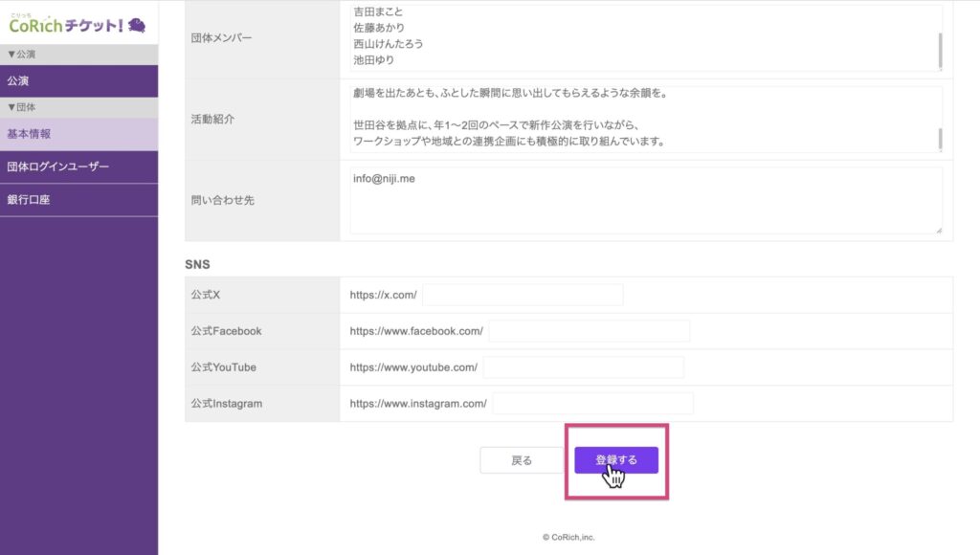Place cursor on 池田ゆり member line
This screenshot has height=555, width=980.
(x=374, y=61)
